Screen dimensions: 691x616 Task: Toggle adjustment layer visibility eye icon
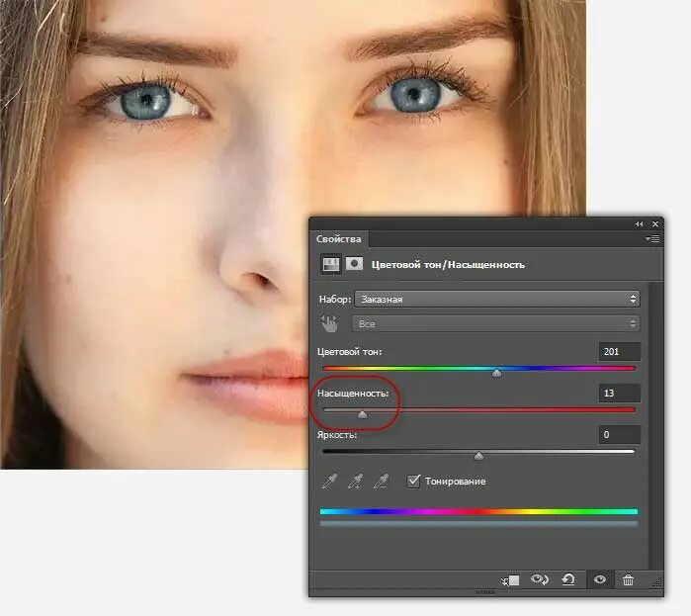600,579
